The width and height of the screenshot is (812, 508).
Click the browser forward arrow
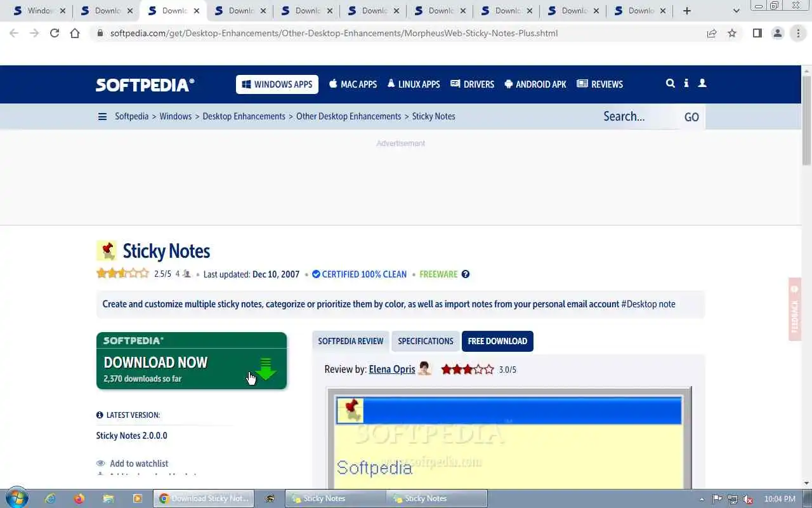point(34,33)
